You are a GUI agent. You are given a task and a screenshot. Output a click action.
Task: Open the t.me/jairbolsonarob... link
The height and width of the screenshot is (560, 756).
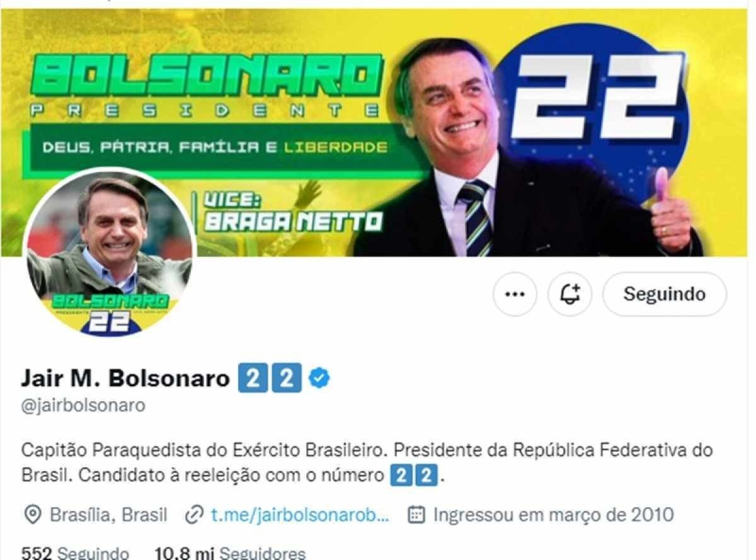point(300,515)
